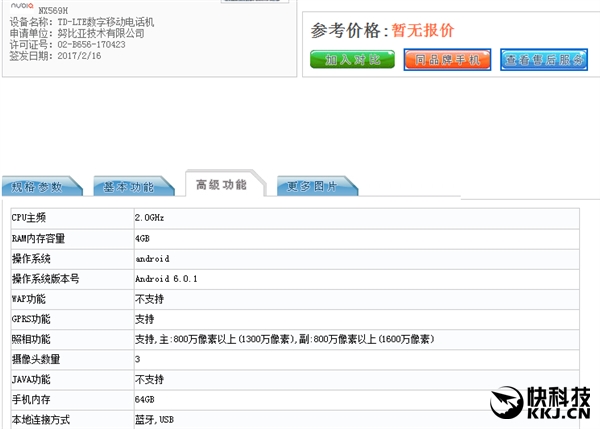Select the 摄像头数量 row label
Screen dimensions: 600x429
[x=34, y=359]
